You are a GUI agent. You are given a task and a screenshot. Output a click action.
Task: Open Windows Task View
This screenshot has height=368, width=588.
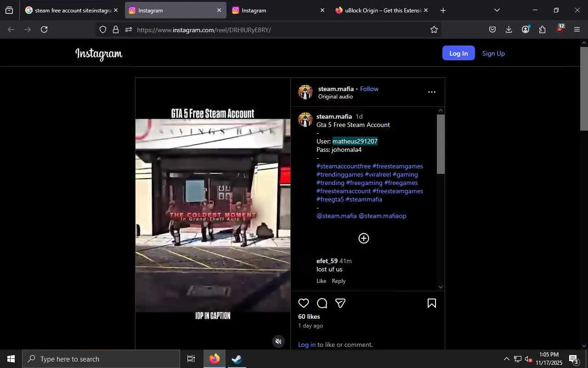(x=191, y=359)
